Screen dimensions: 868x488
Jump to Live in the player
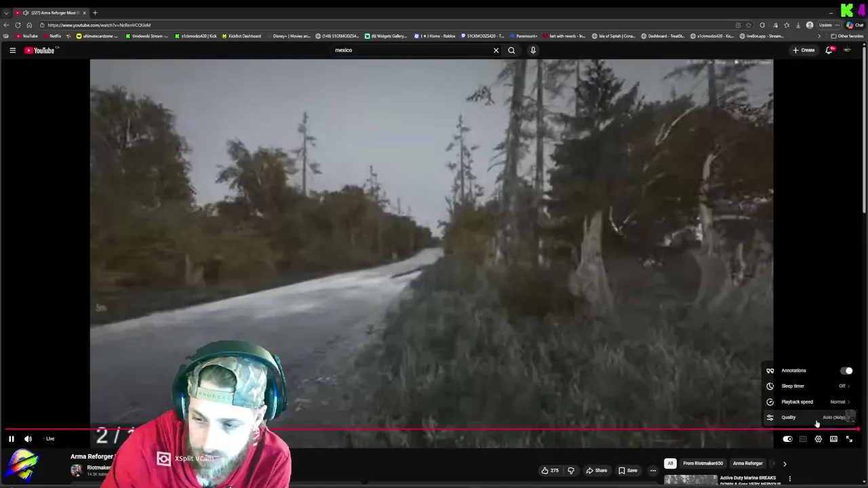(49, 439)
